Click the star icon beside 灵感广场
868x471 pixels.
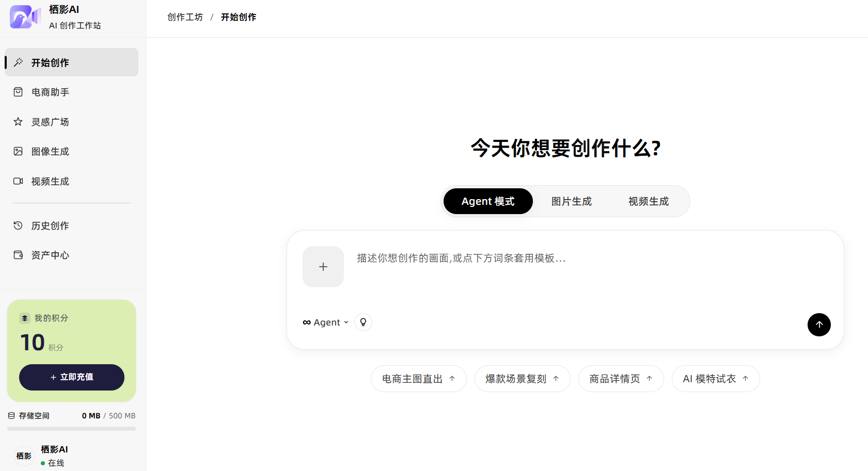tap(18, 122)
